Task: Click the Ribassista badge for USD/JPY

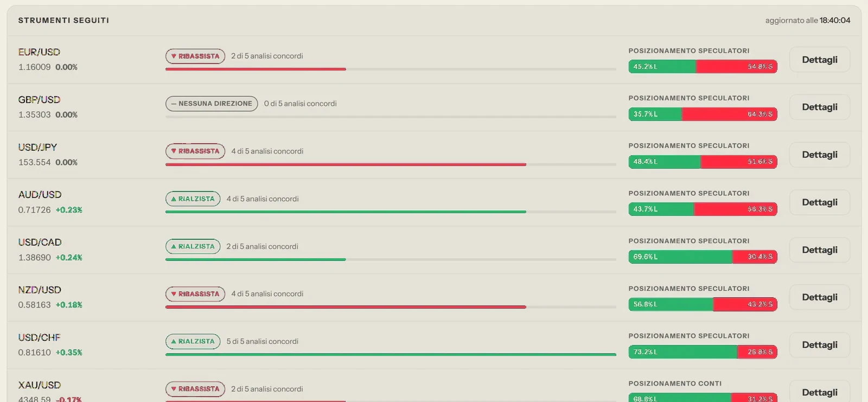Action: click(x=195, y=151)
